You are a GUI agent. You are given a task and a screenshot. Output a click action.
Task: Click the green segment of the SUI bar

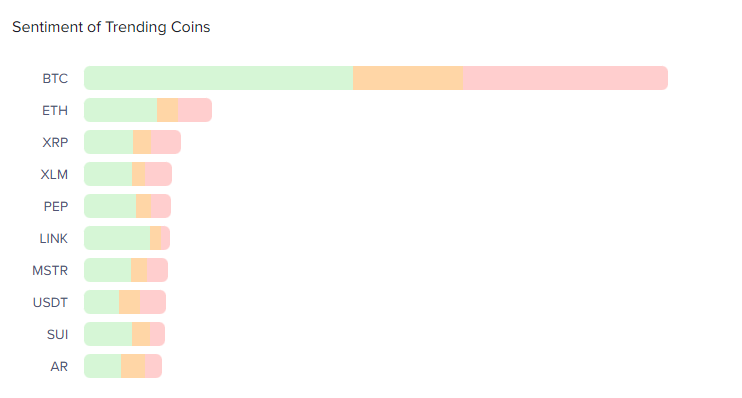[x=108, y=334]
